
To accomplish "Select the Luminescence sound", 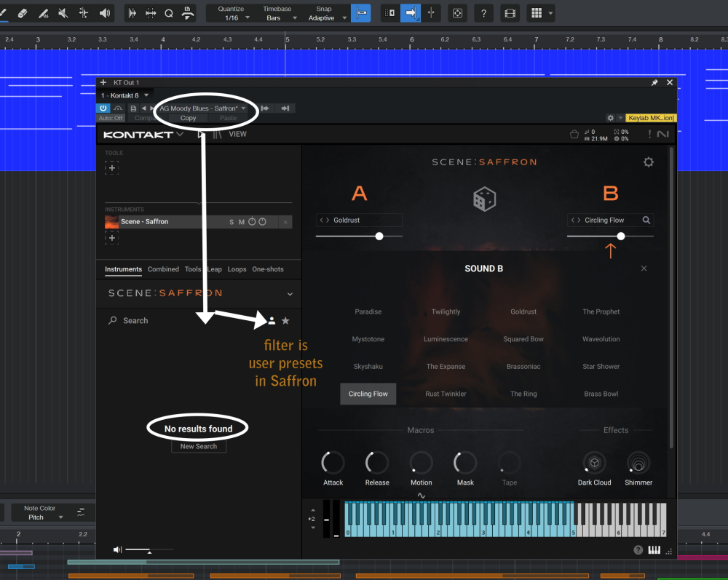I will point(446,339).
